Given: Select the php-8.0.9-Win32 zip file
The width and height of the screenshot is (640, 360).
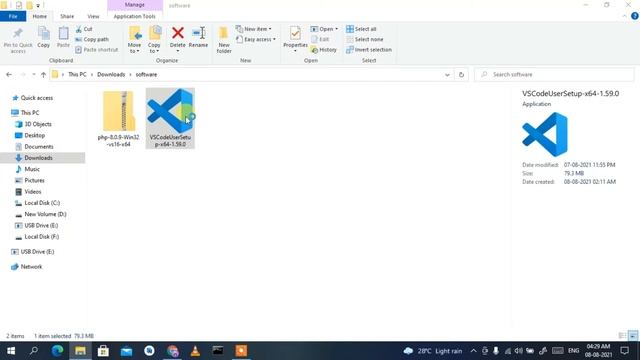Looking at the screenshot, I should coord(119,118).
